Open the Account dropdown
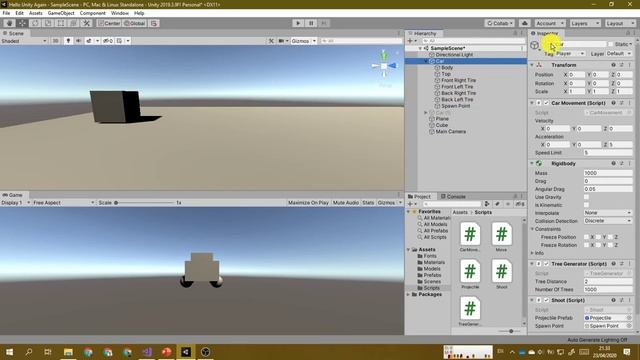 click(x=550, y=23)
